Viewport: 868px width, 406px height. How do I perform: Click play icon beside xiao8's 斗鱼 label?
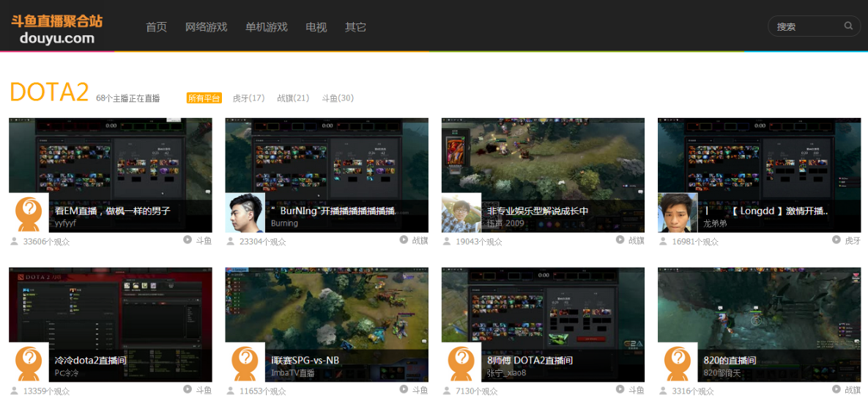[620, 389]
